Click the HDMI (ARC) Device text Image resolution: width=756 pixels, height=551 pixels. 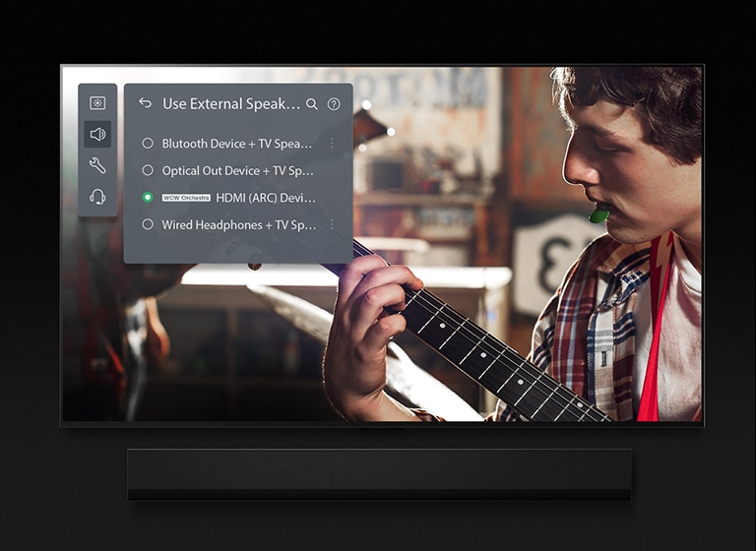tap(266, 198)
